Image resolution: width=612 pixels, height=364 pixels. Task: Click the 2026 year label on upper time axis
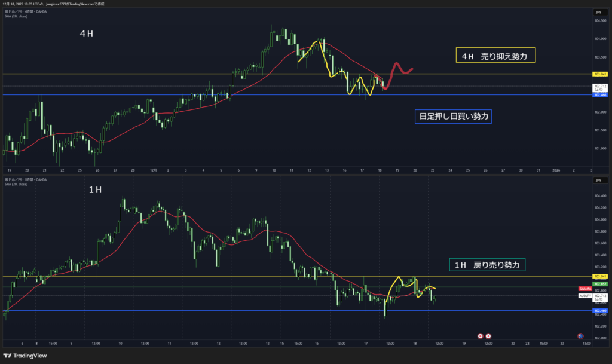556,170
